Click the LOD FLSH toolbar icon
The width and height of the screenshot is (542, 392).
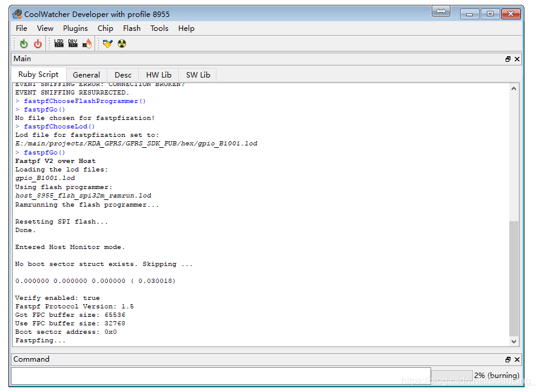[59, 44]
